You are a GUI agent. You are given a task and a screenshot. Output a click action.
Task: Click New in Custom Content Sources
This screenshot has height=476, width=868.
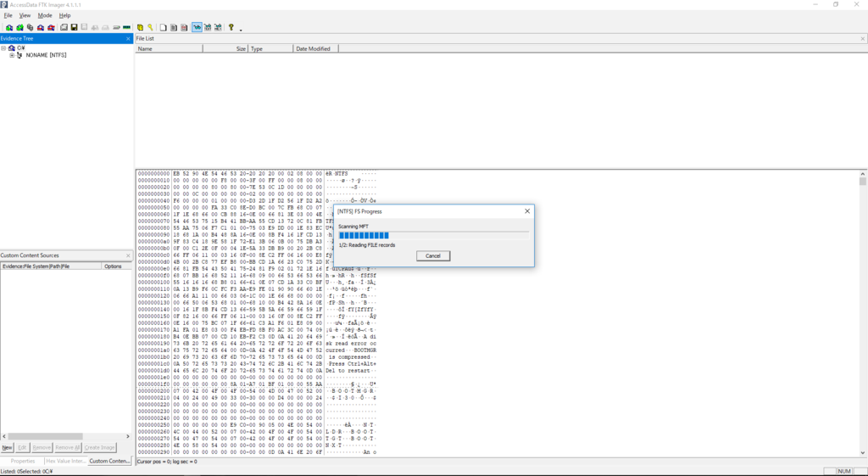coord(7,448)
